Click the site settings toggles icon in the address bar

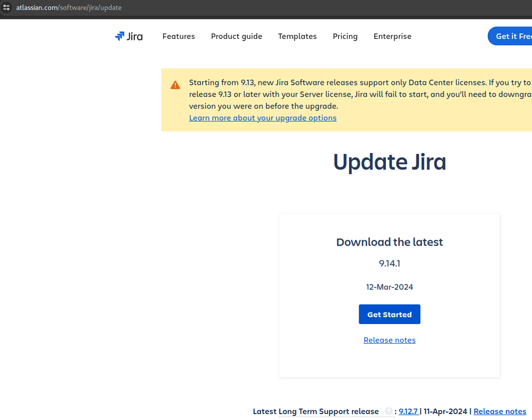pyautogui.click(x=6, y=7)
